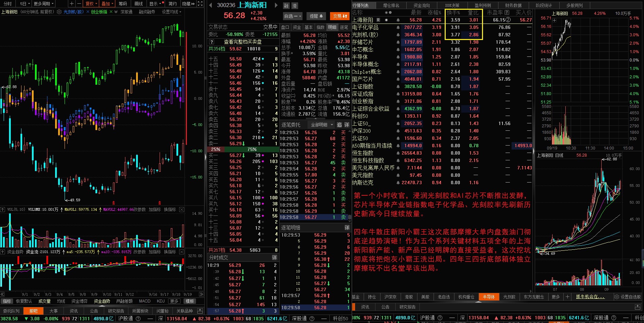Set a price alert with 提醒 bell
This screenshot has width=644, height=323.
[316, 16]
